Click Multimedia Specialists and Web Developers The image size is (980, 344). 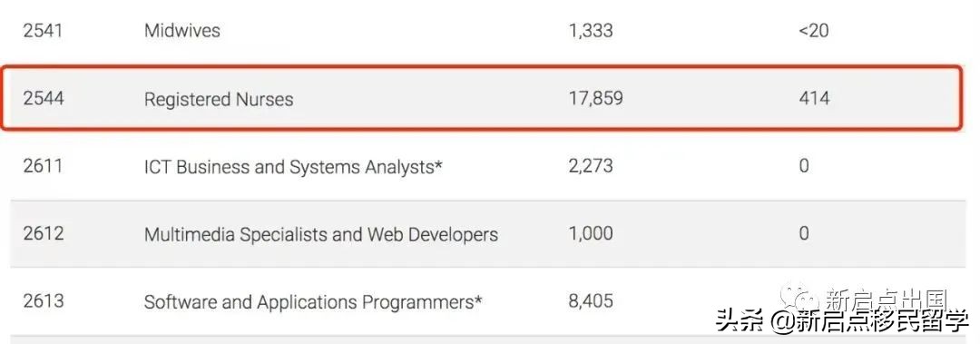pos(321,234)
